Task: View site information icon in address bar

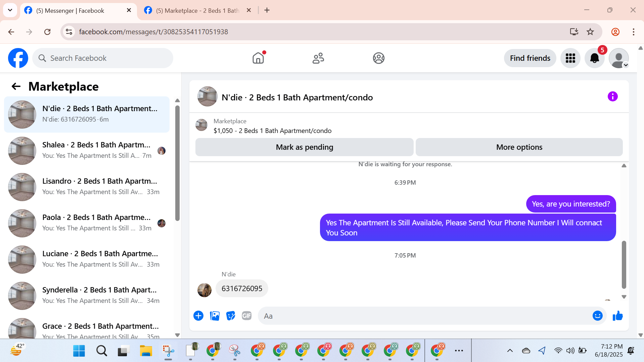Action: 69,32
